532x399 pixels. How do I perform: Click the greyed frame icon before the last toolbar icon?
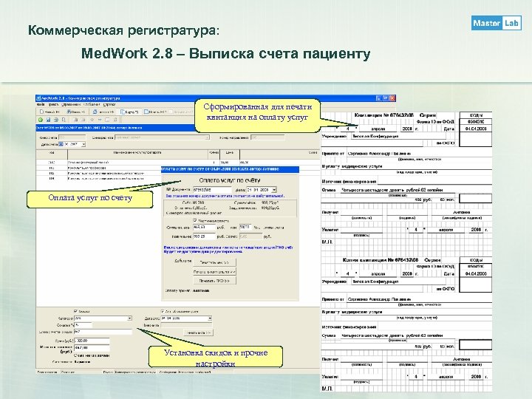[107, 120]
